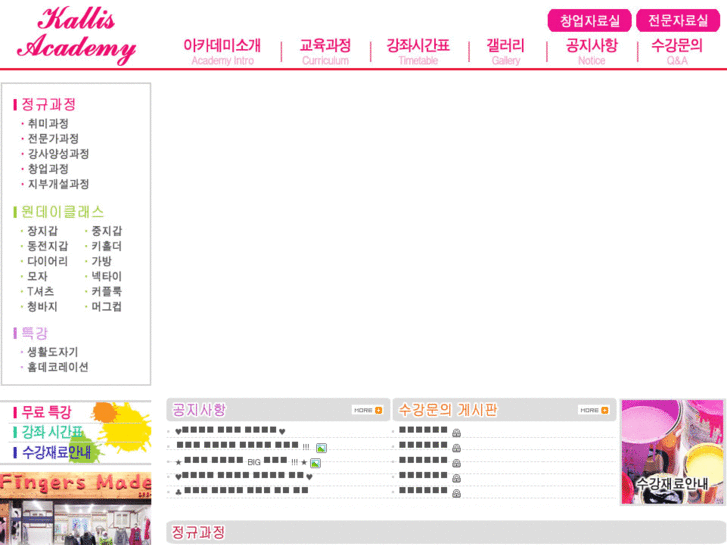
Task: Click the Fingers Made storefront photo
Action: coord(76,508)
